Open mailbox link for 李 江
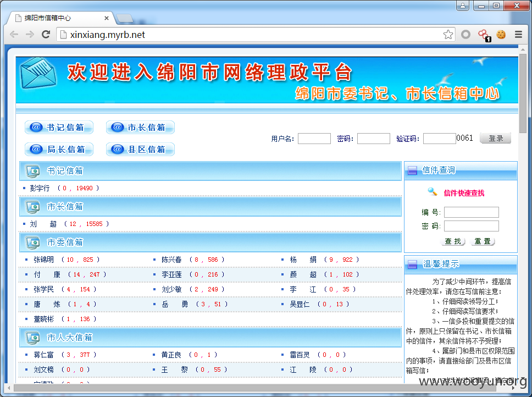Screen dimensions: 532x397 [x=303, y=289]
